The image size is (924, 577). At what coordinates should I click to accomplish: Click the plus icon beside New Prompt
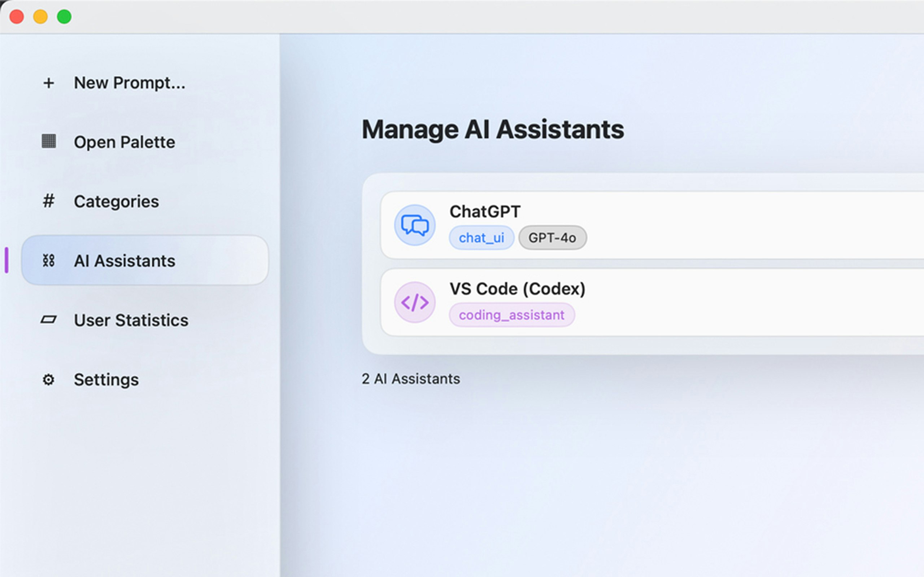tap(48, 83)
